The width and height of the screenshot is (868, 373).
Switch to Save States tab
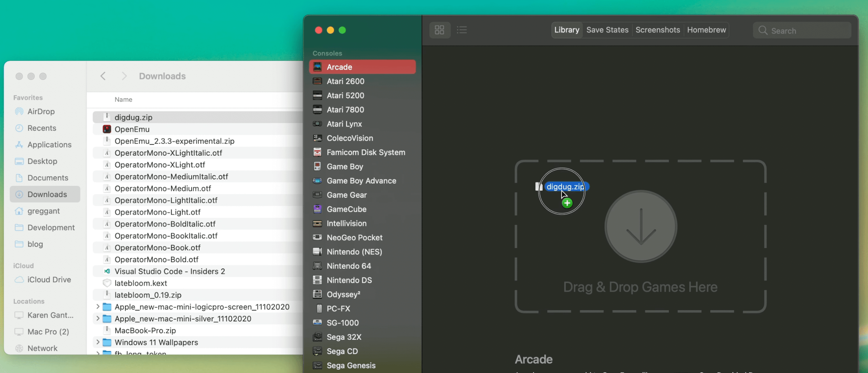pos(607,30)
